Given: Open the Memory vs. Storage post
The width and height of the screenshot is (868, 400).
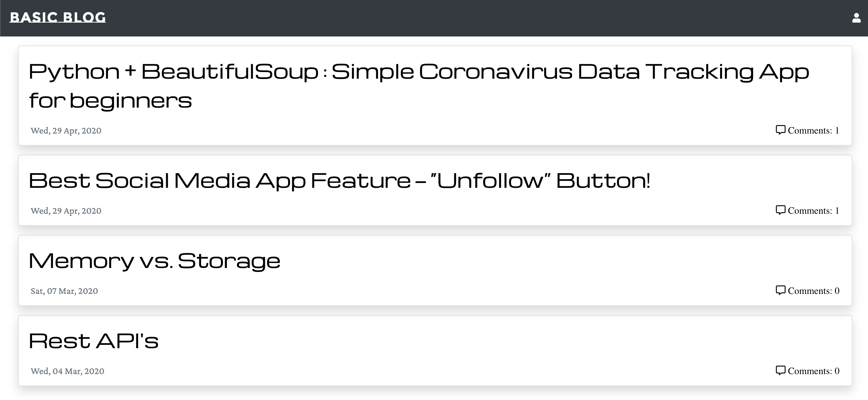Looking at the screenshot, I should coord(155,261).
